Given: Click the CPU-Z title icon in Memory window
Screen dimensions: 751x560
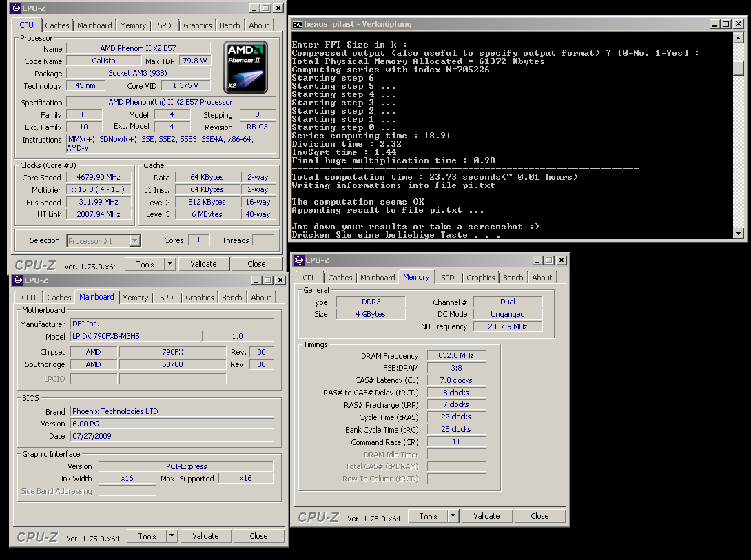Looking at the screenshot, I should [x=299, y=260].
